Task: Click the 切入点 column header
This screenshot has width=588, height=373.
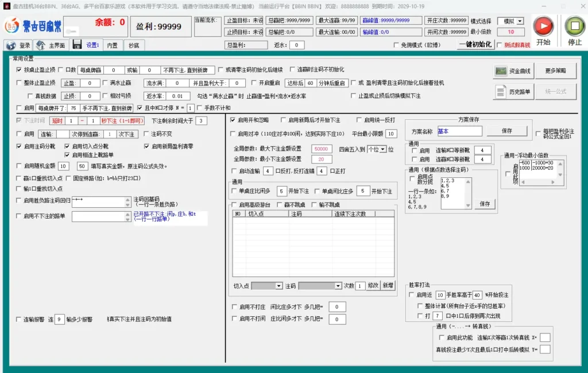Action: tap(267, 213)
